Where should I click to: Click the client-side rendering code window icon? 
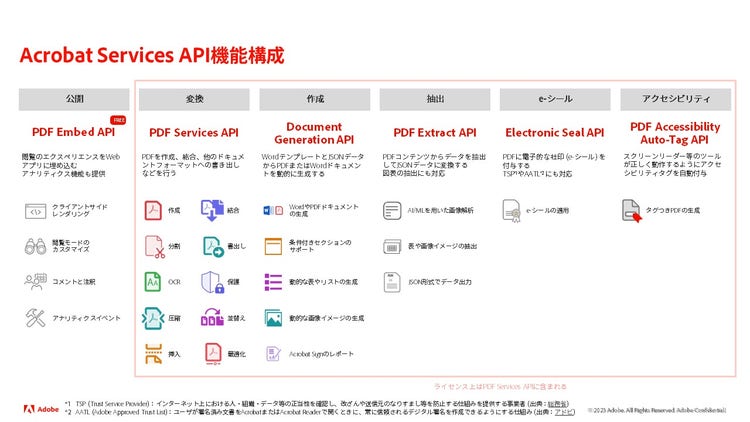(35, 211)
